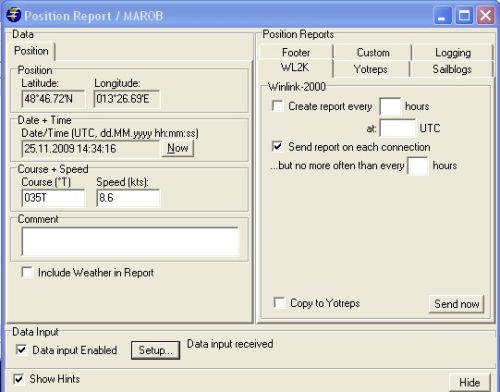500x392 pixels.
Task: Click the application icon in title bar
Action: click(13, 15)
